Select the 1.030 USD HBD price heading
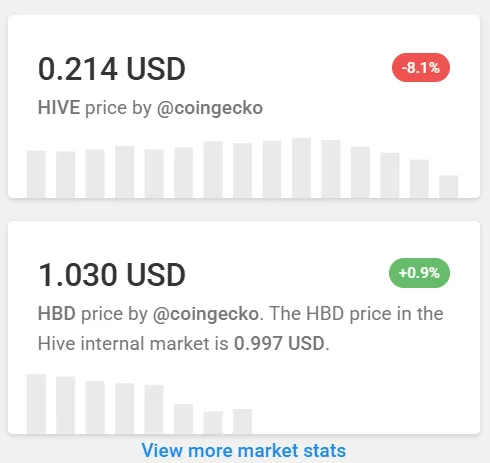Viewport: 490px width, 463px height. coord(112,275)
